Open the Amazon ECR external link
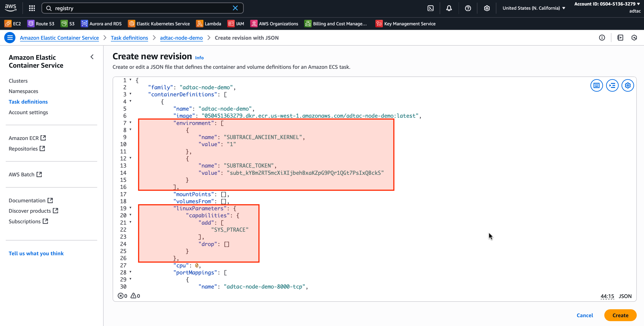The width and height of the screenshot is (644, 326). [x=27, y=138]
